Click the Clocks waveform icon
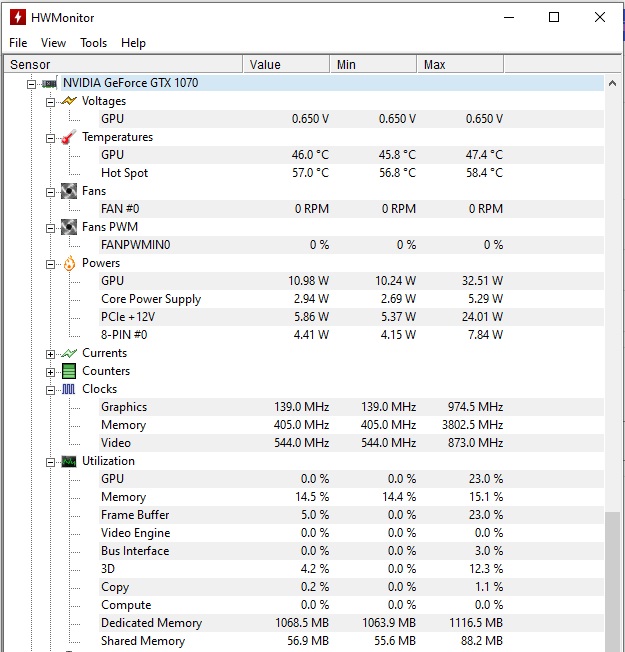This screenshot has width=625, height=652. (69, 389)
